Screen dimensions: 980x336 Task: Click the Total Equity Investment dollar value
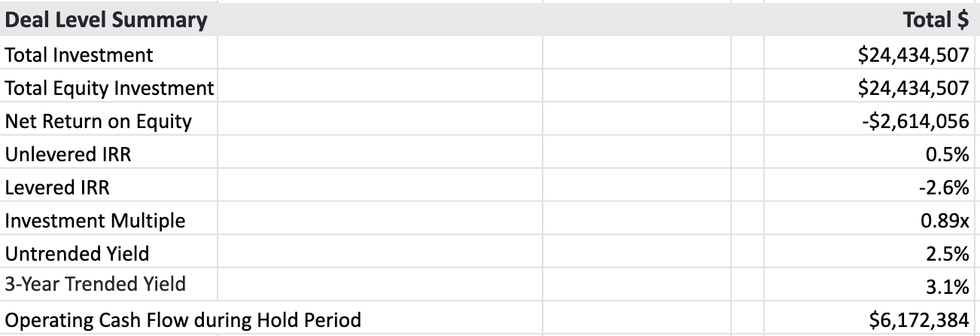point(914,88)
